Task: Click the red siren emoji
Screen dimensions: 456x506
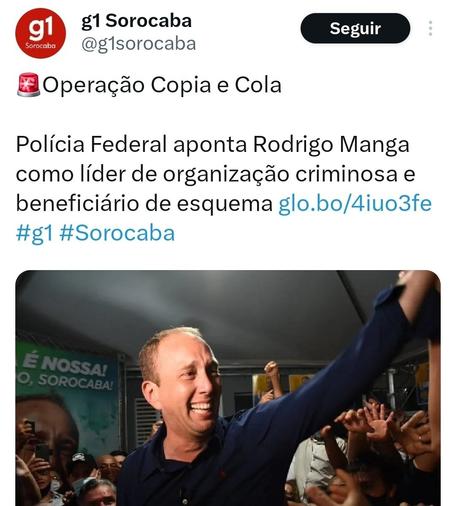Action: point(28,85)
